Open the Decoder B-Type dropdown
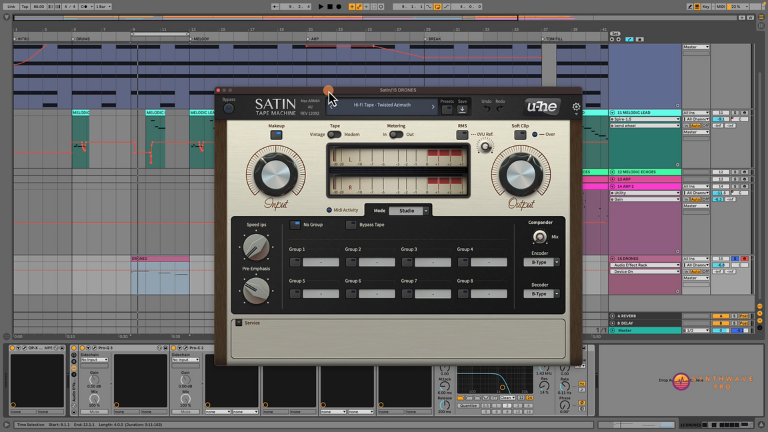The image size is (768, 432). pos(541,294)
